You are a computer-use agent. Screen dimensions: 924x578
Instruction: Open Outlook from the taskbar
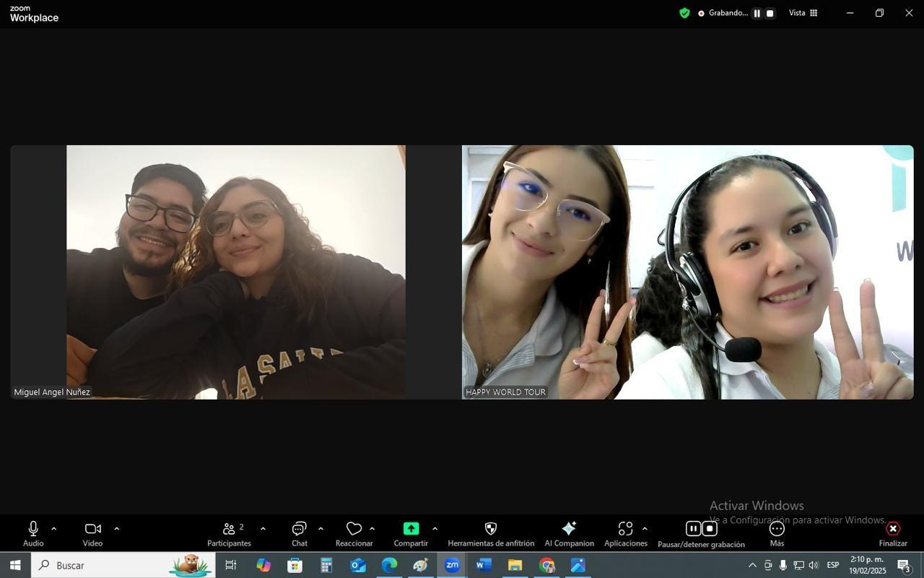[x=358, y=565]
